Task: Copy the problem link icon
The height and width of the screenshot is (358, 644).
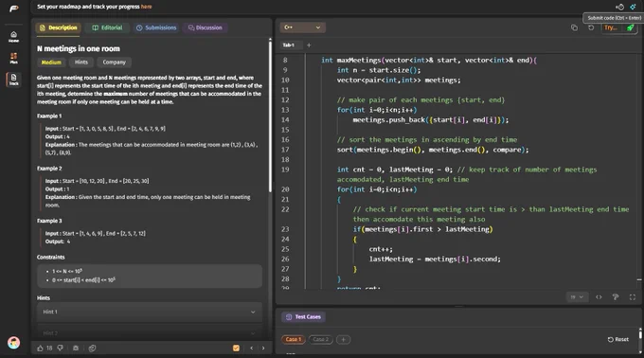Action: tap(93, 349)
